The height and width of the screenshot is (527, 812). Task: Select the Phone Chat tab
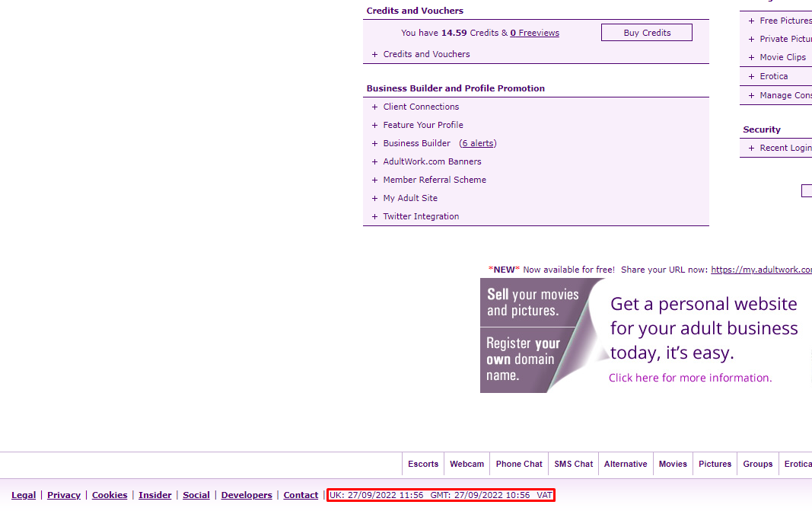click(x=519, y=464)
